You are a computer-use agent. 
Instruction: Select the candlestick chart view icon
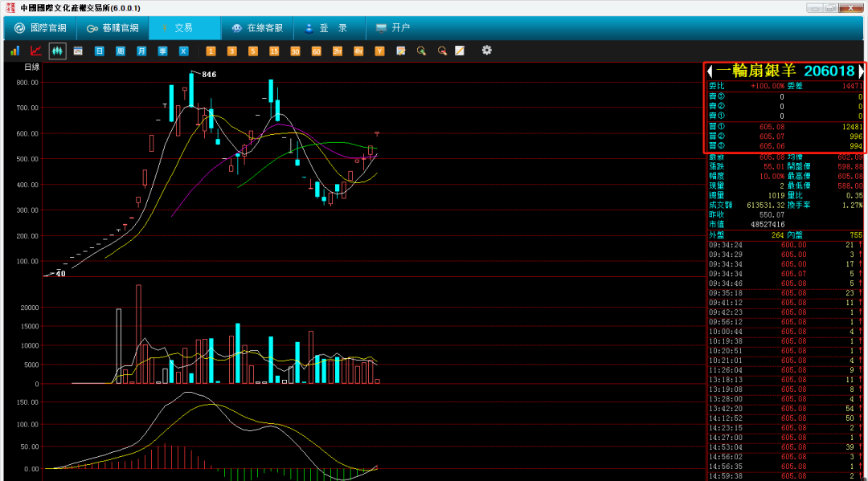tap(57, 51)
